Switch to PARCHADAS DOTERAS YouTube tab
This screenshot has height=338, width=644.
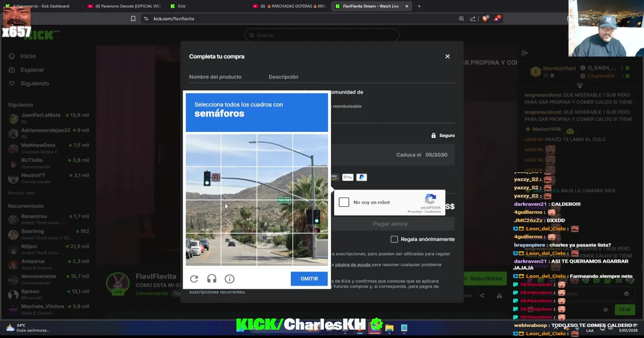click(289, 6)
